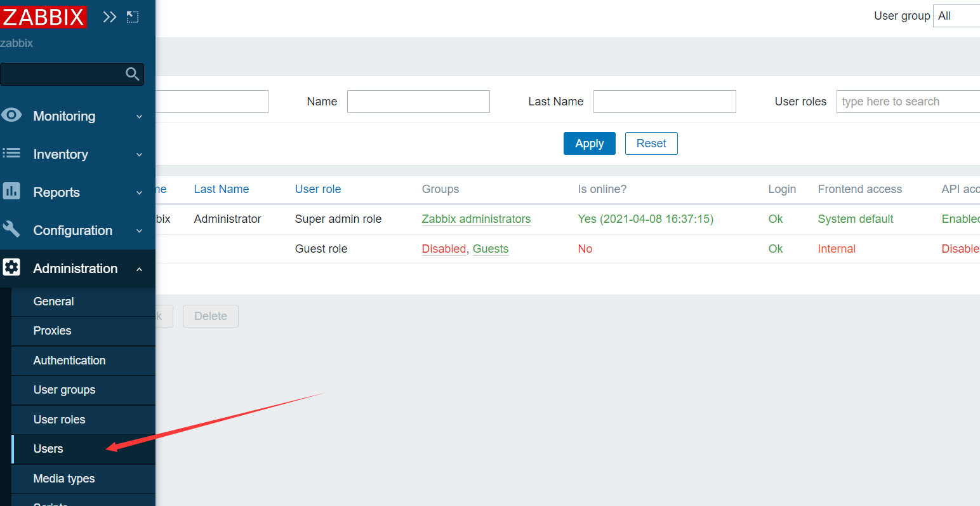This screenshot has height=506, width=980.
Task: Click the Inventory list icon
Action: coord(11,153)
